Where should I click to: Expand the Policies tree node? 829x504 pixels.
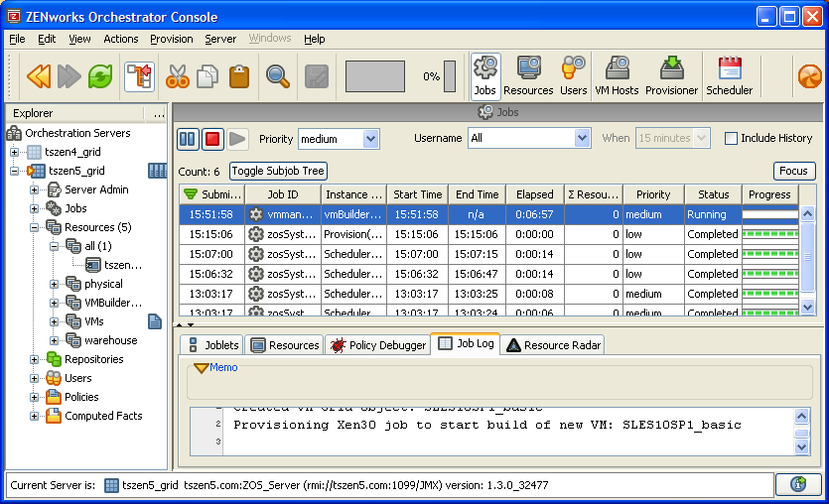pos(34,397)
